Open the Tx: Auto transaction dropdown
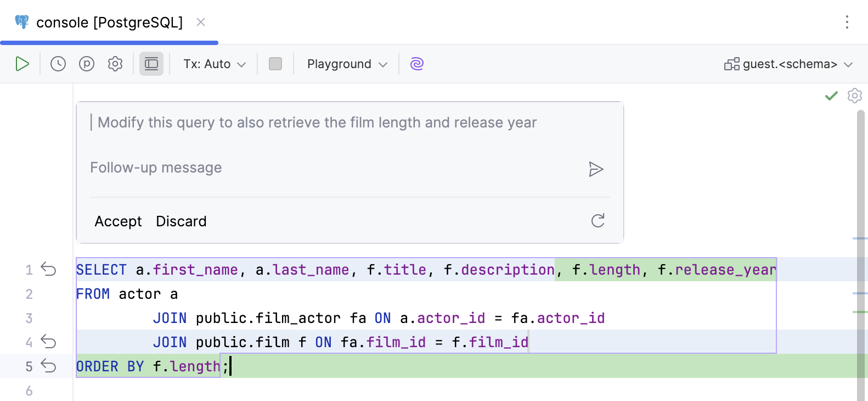This screenshot has width=868, height=401. click(x=215, y=64)
